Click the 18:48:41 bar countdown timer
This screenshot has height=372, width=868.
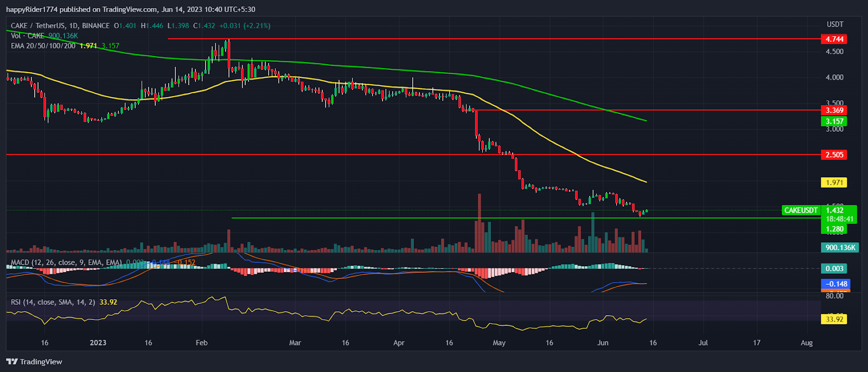pos(840,219)
